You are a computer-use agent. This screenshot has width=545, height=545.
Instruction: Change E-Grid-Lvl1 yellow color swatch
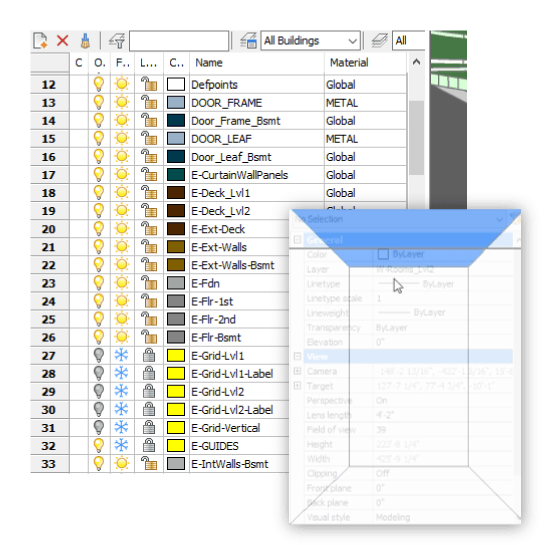(176, 356)
